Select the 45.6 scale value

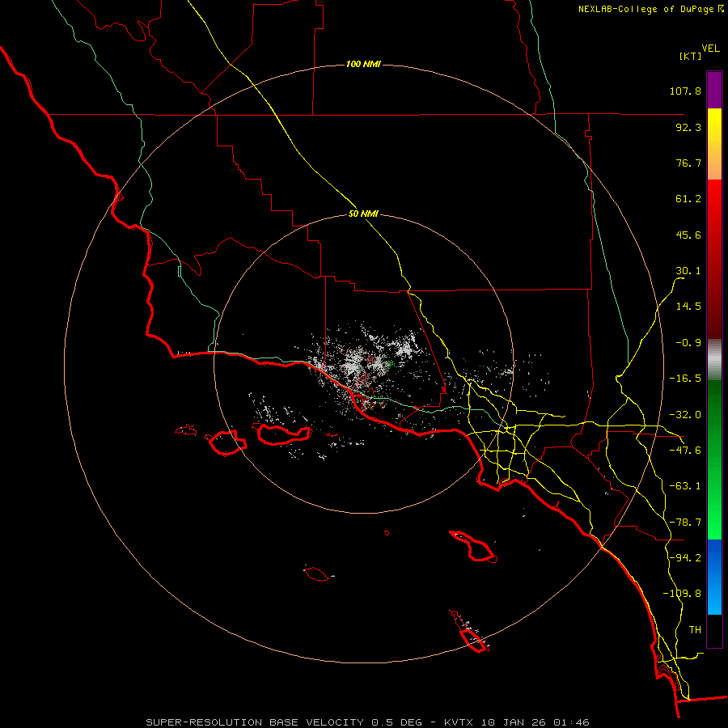[688, 235]
